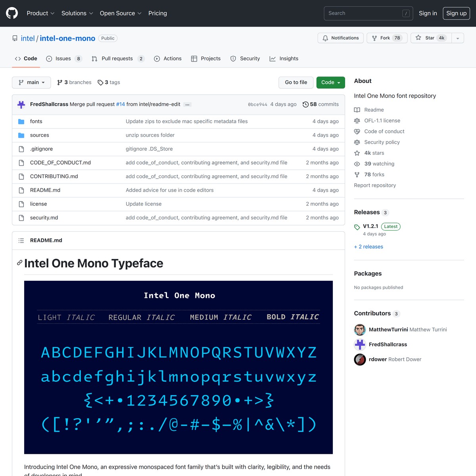The width and height of the screenshot is (476, 476).
Task: Click the scales icon next to OFL-1.1 license
Action: click(x=357, y=121)
